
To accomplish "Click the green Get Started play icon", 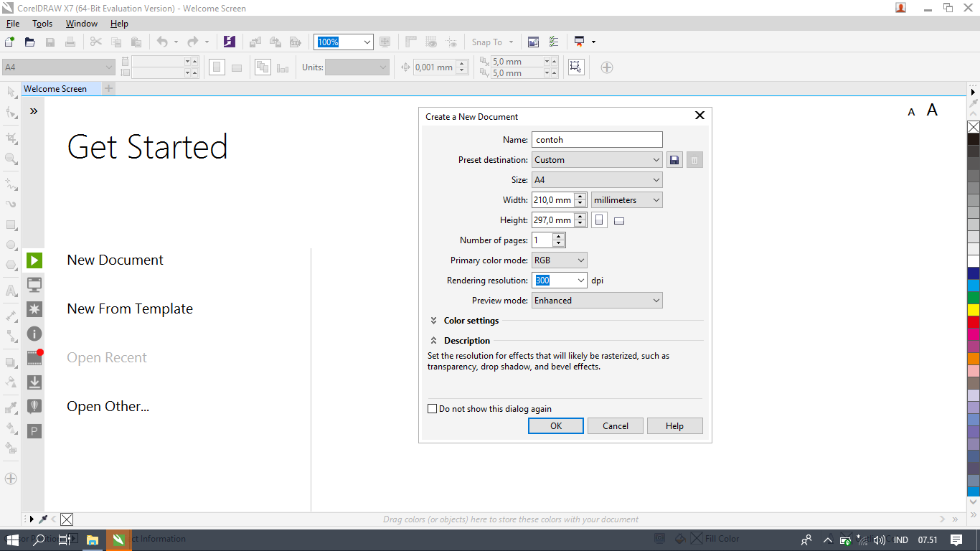I will pos(34,260).
